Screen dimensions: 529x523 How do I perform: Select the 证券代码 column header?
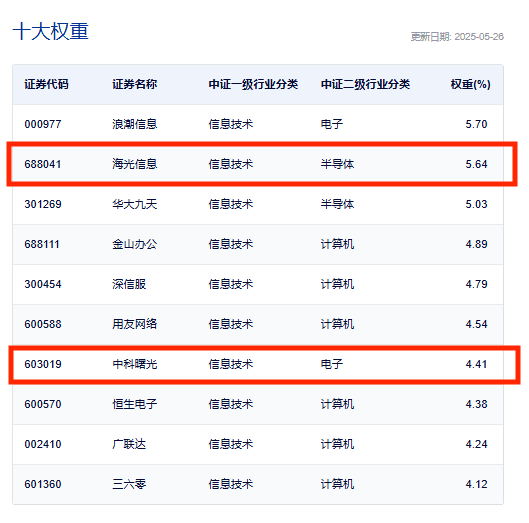[46, 84]
